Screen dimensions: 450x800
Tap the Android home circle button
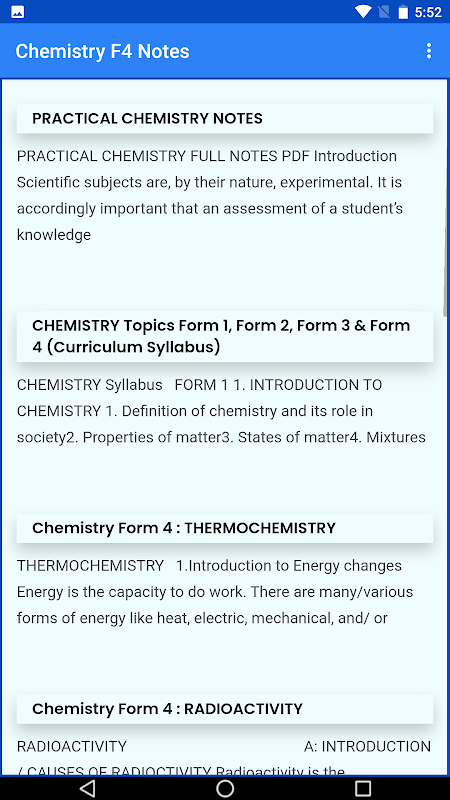coord(225,788)
